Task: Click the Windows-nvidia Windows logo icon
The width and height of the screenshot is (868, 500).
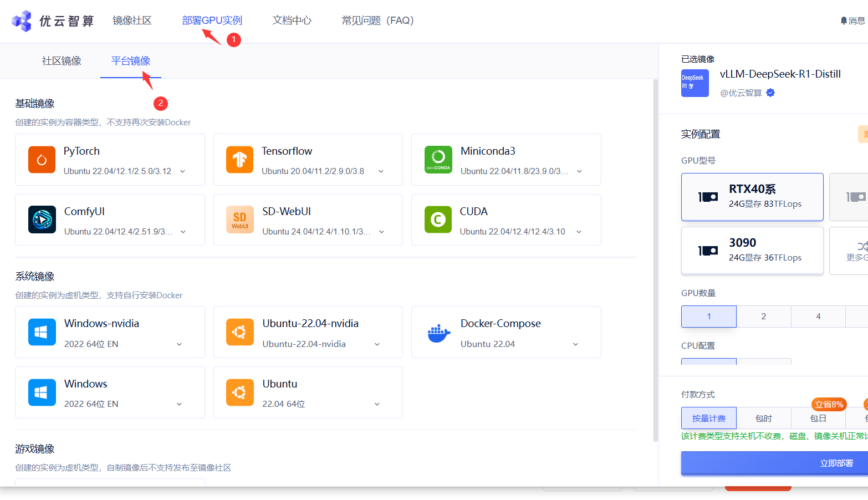Action: coord(42,332)
